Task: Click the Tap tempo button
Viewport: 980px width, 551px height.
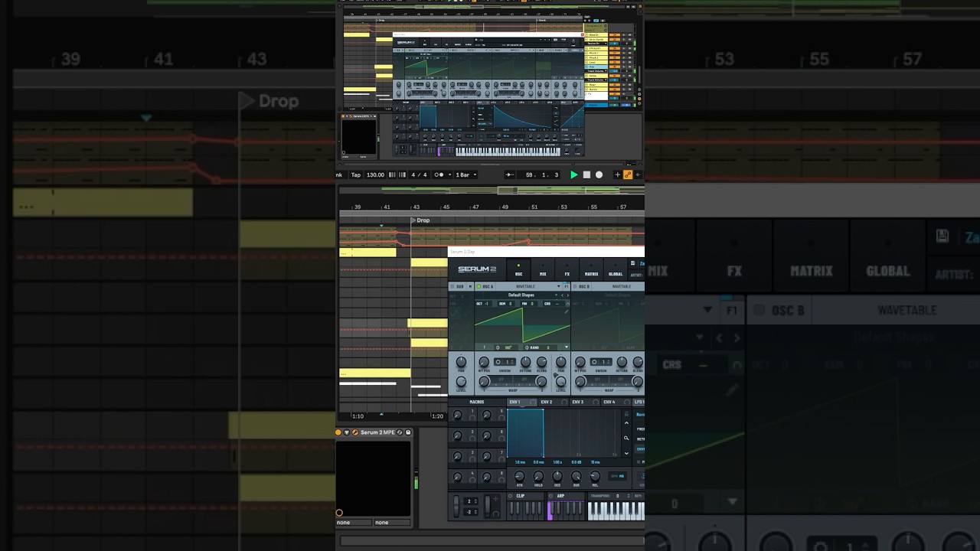Action: tap(356, 174)
